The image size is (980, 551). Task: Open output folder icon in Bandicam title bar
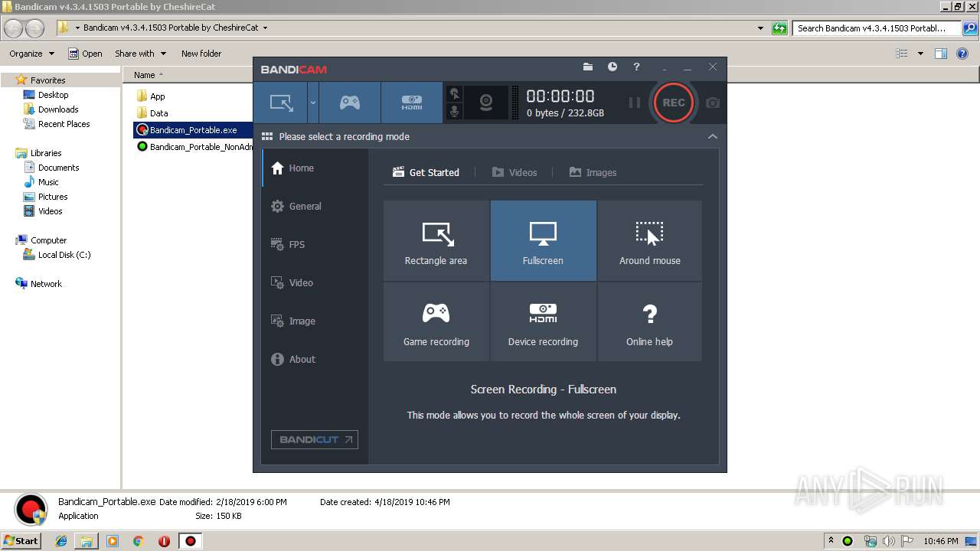[588, 67]
